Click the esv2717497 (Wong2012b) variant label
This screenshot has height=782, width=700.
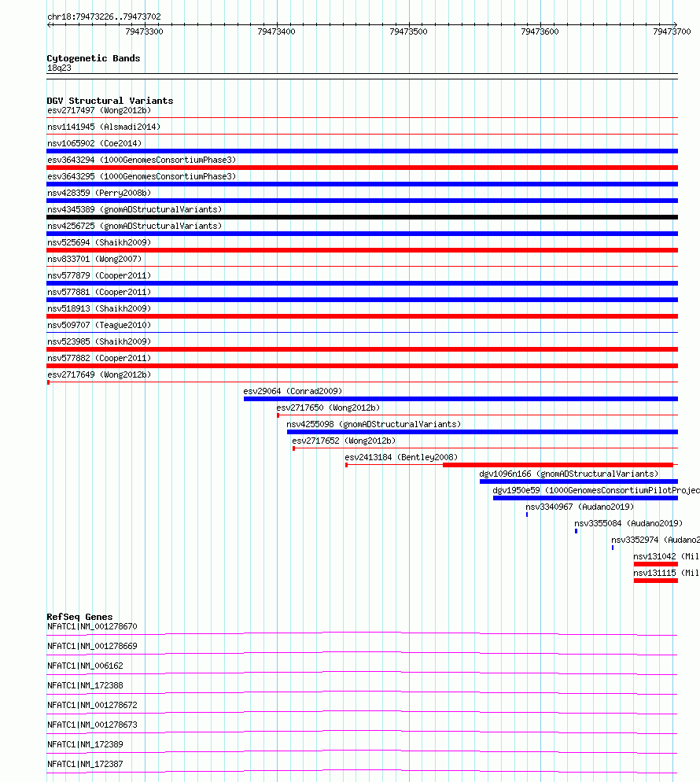click(x=99, y=110)
